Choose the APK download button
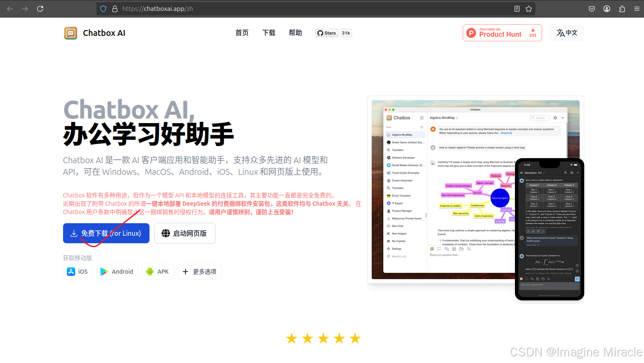 pos(158,272)
